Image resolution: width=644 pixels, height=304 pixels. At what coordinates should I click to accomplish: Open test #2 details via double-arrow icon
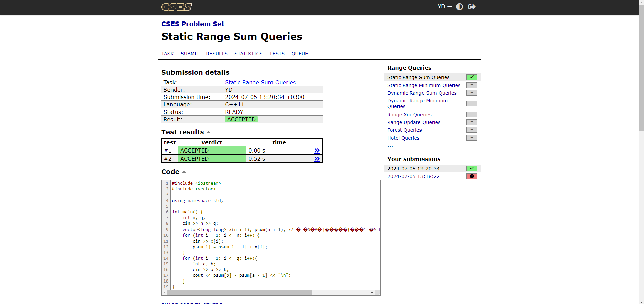(317, 159)
